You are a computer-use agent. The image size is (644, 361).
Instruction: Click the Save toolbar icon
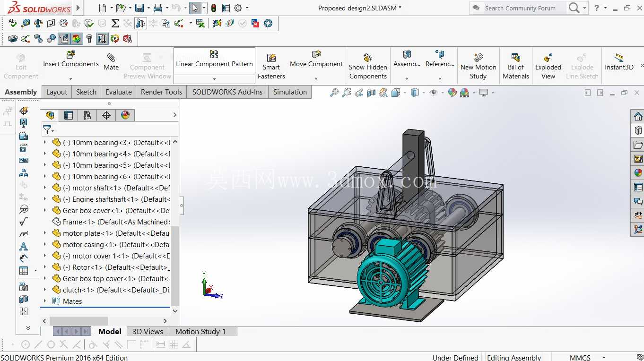[x=139, y=8]
